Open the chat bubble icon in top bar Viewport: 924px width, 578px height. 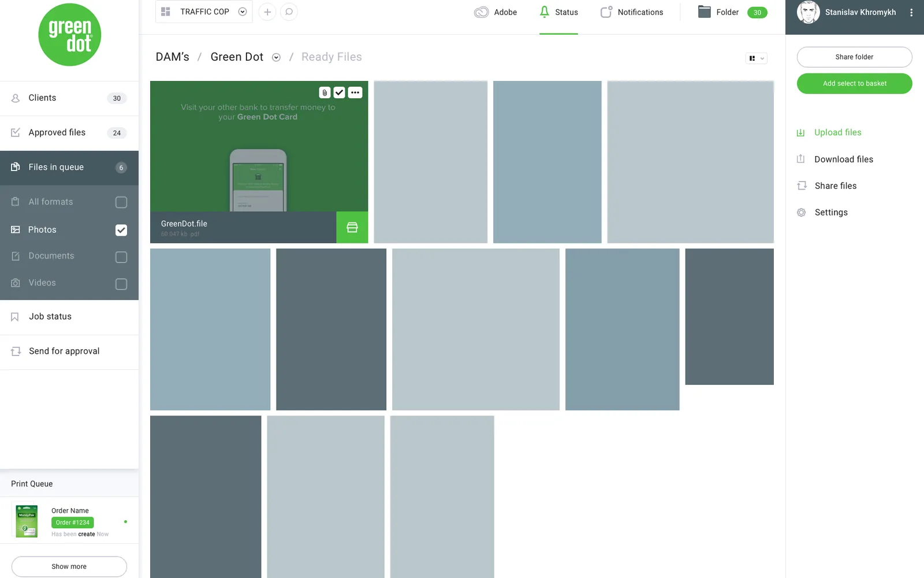pos(289,12)
